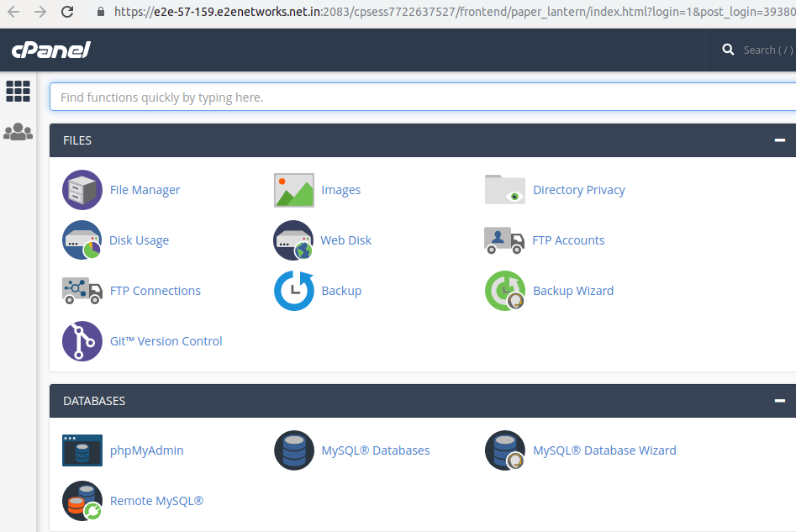The image size is (796, 532).
Task: Click the Disk Usage icon
Action: [82, 240]
